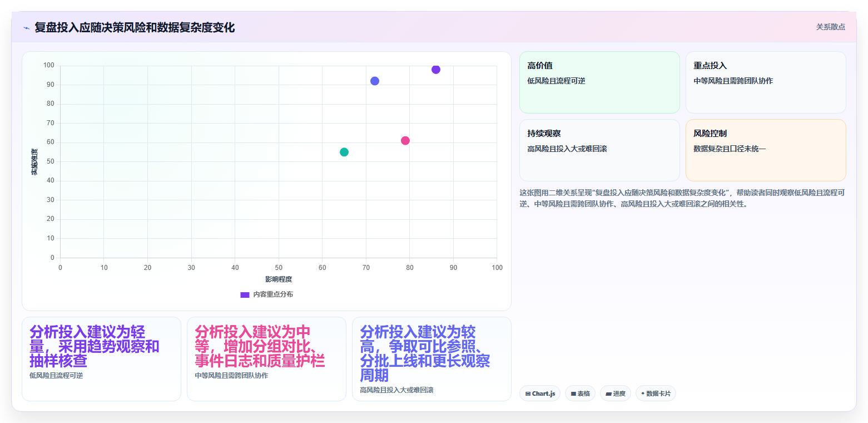This screenshot has height=423, width=868.
Task: Click the 数据卡片 sparkle icon
Action: (643, 394)
